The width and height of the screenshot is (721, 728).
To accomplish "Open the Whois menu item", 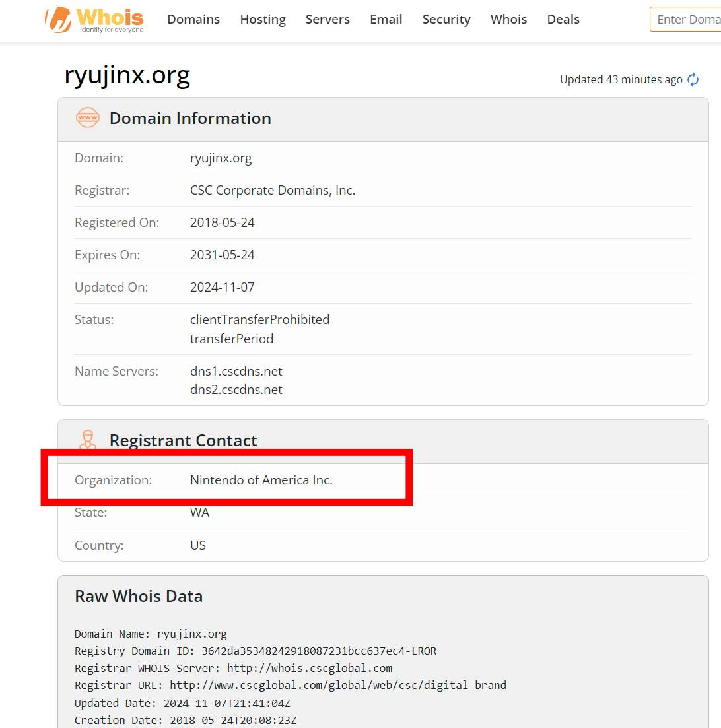I will pos(508,20).
